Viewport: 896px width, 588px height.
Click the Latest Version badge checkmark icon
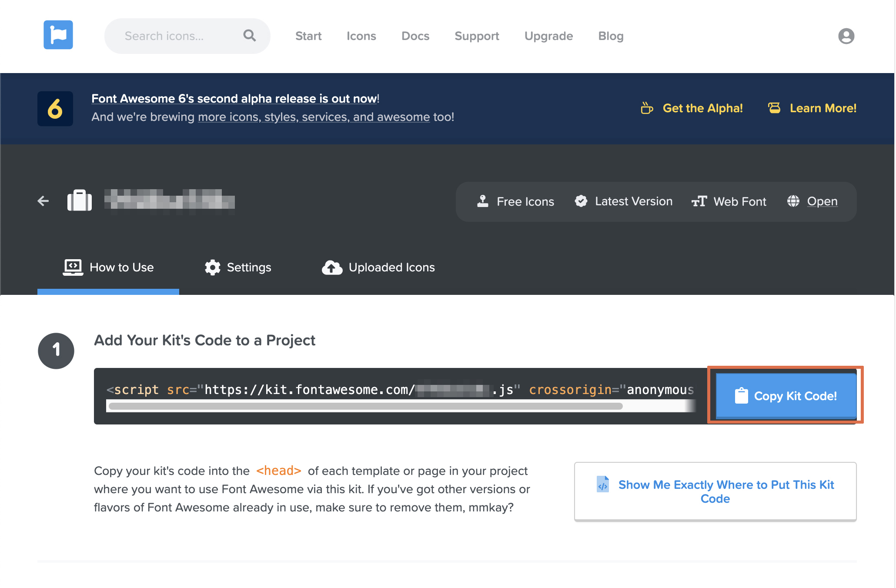coord(581,201)
